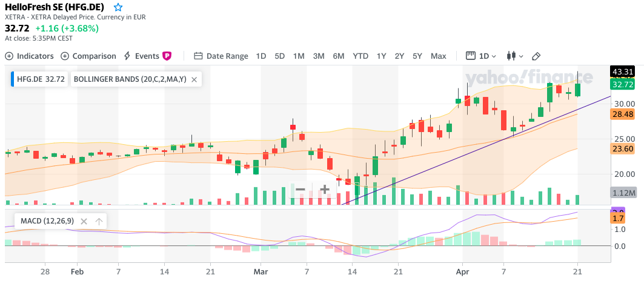This screenshot has height=295, width=644.
Task: Click the 28.48 Bollinger middle band label
Action: coord(623,114)
